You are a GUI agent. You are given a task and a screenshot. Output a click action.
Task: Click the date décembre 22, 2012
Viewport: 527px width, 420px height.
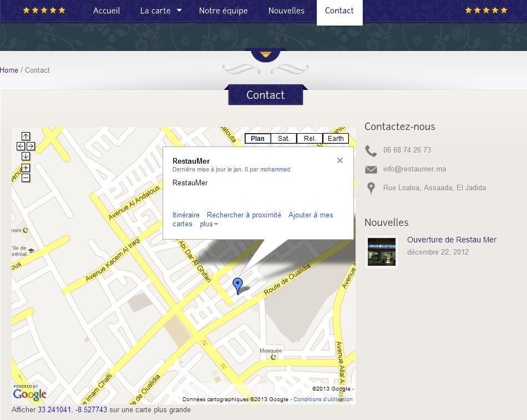coord(438,252)
